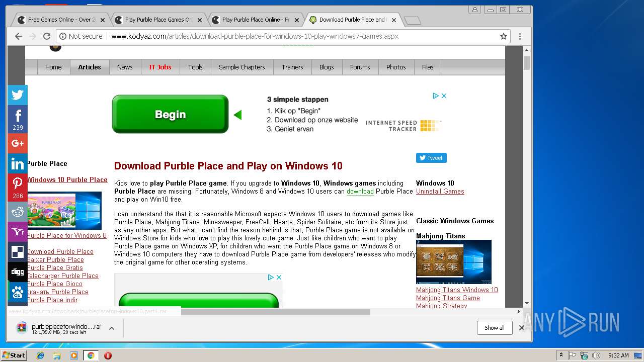Open Internet Explorer from taskbar

40,355
